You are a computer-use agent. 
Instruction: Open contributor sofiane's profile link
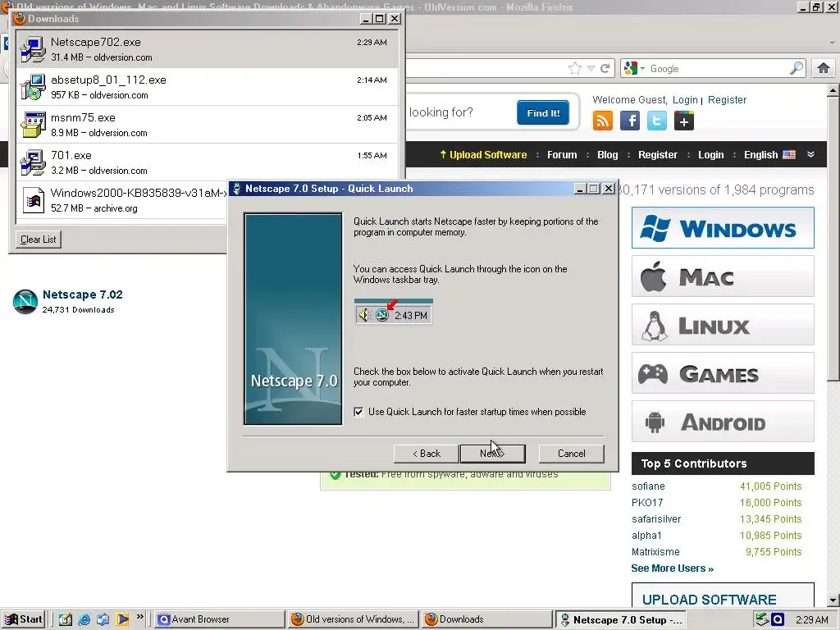(648, 486)
